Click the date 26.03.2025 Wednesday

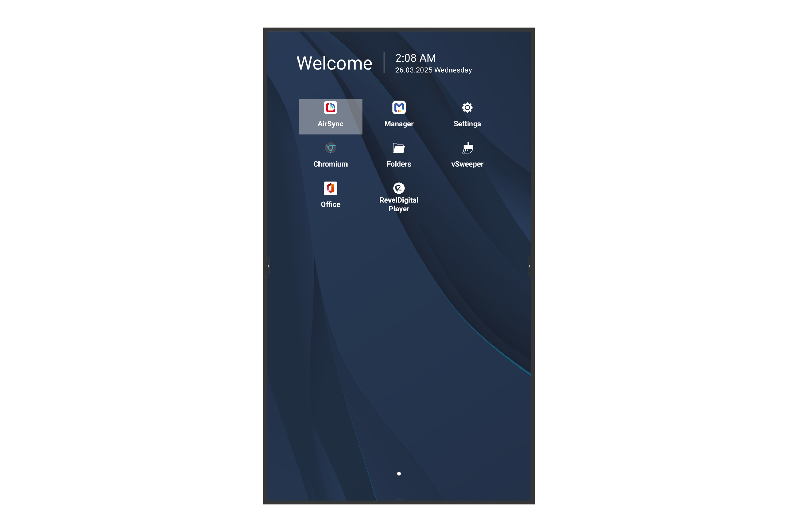pyautogui.click(x=433, y=70)
